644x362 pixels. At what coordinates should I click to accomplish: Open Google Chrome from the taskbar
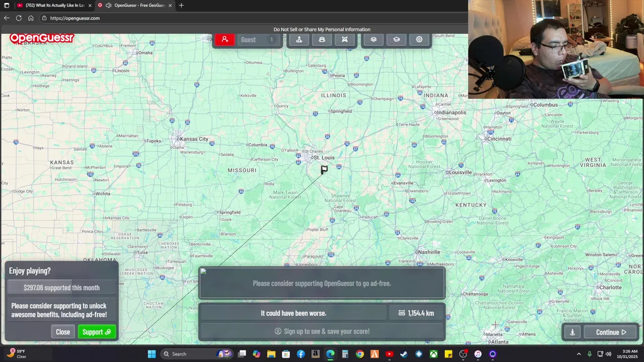[360, 354]
